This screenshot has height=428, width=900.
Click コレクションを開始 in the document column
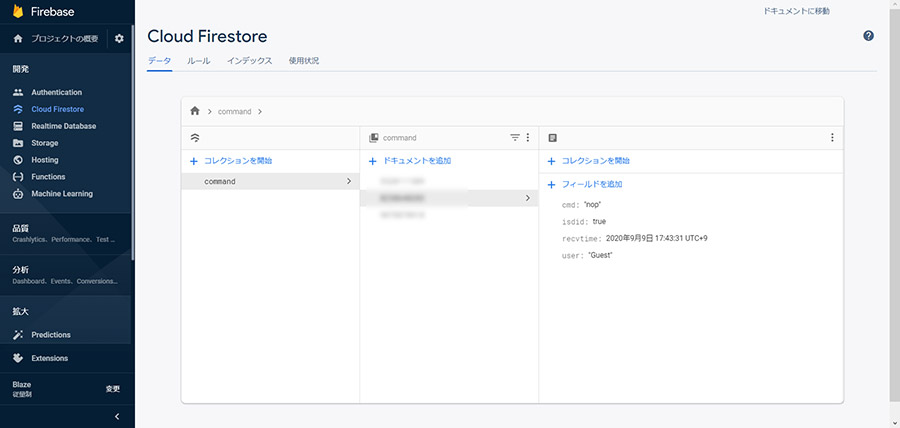coord(596,161)
